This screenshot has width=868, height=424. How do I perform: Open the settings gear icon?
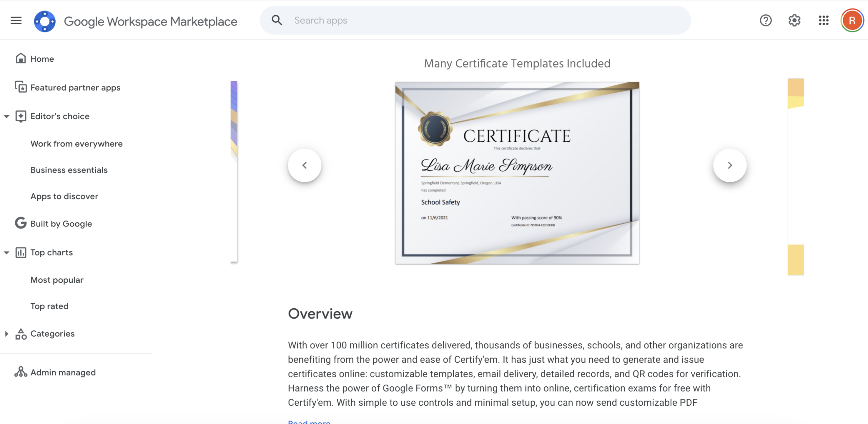click(x=794, y=20)
